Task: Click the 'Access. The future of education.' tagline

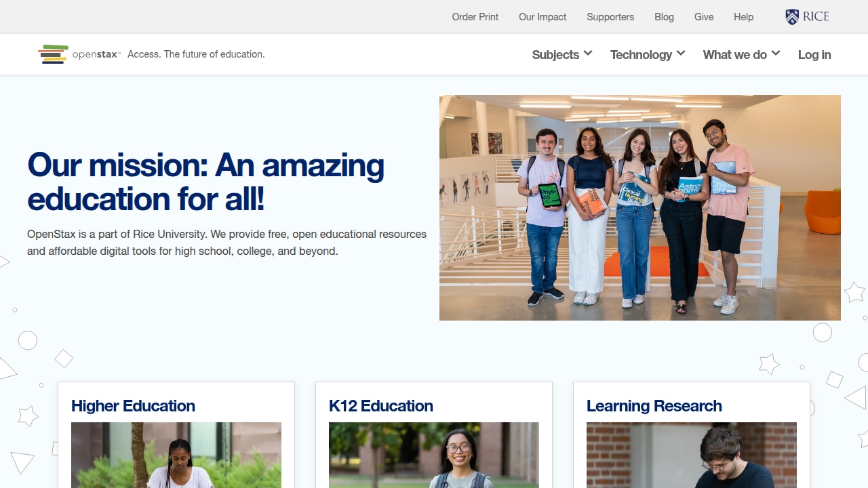Action: point(196,54)
